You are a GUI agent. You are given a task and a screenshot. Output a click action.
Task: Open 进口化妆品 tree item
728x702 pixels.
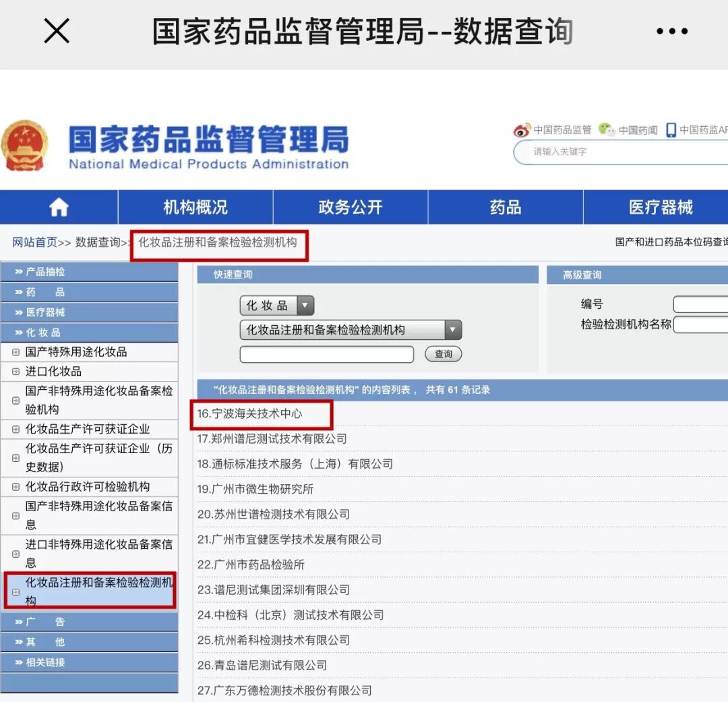(53, 372)
